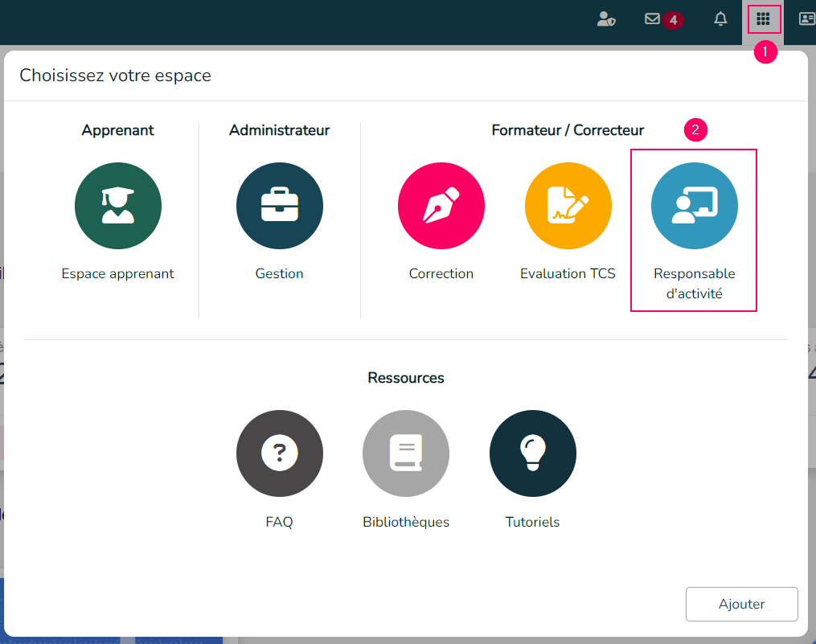The height and width of the screenshot is (644, 816).
Task: Click the step 1 marker
Action: tap(765, 52)
